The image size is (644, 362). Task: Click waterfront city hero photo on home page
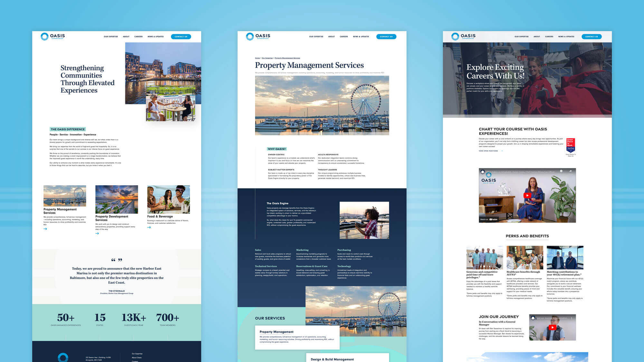pyautogui.click(x=163, y=64)
